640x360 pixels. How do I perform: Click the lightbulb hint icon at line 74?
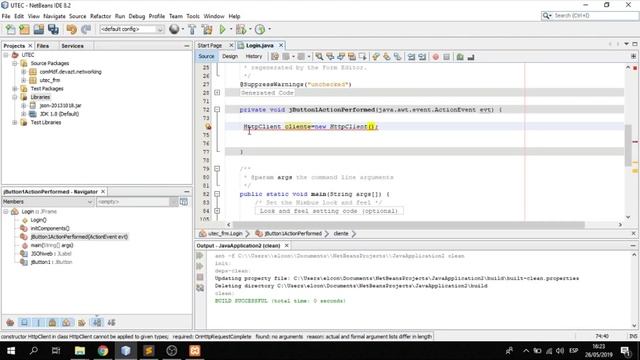[208, 127]
